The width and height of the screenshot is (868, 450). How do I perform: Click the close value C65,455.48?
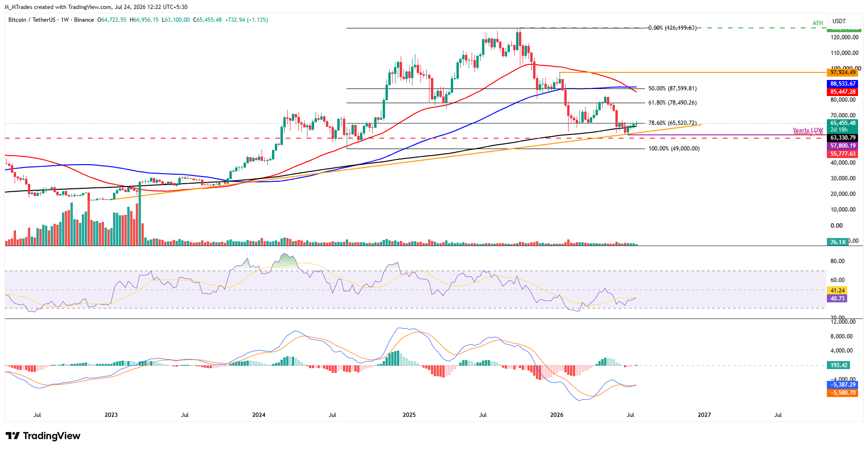tap(207, 20)
